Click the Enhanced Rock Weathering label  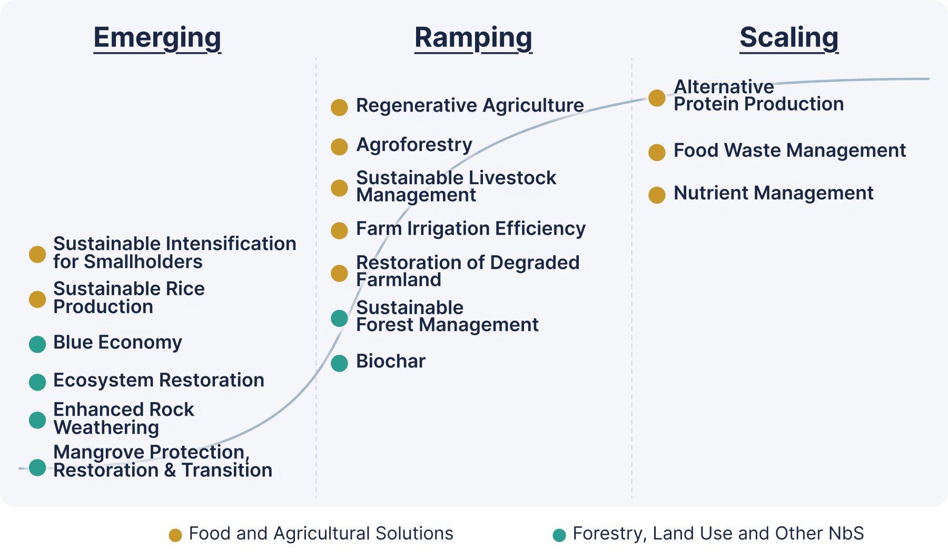point(123,418)
